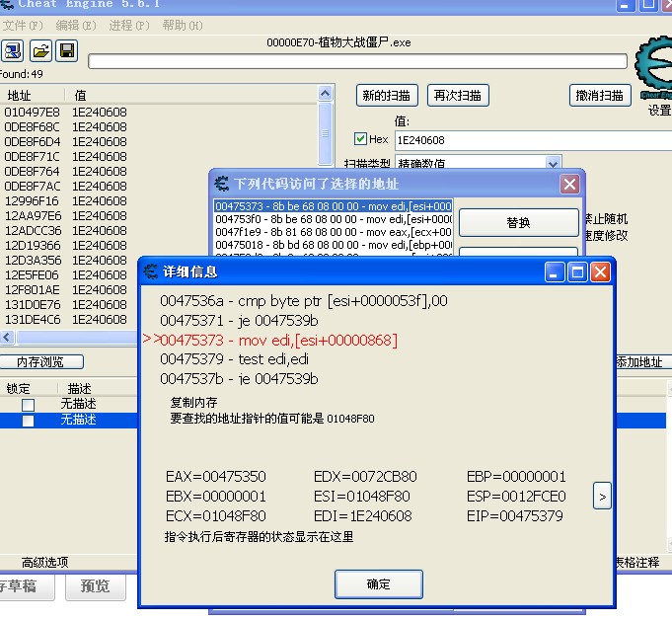Select address row 0DE8F6D4
This screenshot has height=620, width=672.
point(159,141)
